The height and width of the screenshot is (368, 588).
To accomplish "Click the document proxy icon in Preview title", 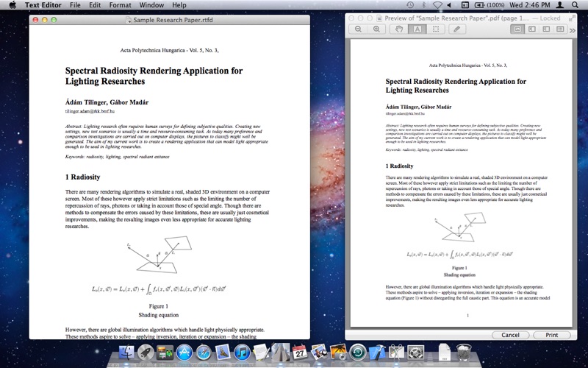I will (379, 18).
